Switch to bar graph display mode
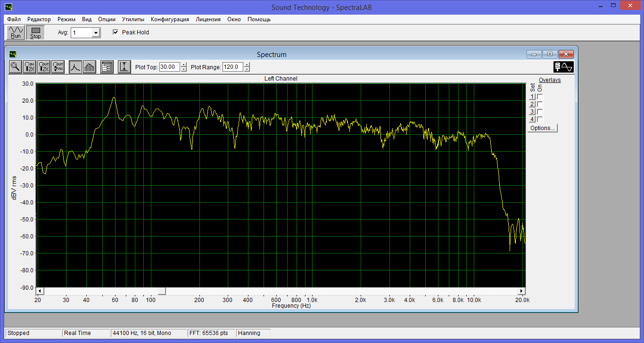644x343 pixels. [x=89, y=67]
